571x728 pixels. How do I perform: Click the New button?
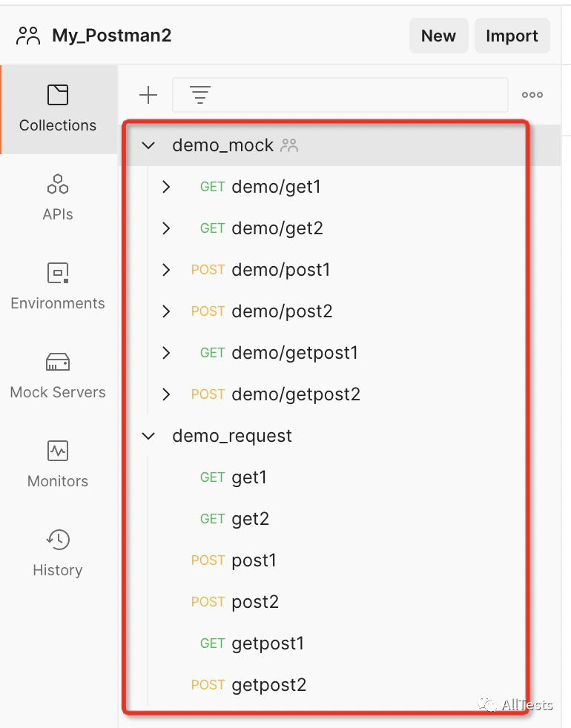click(x=438, y=36)
